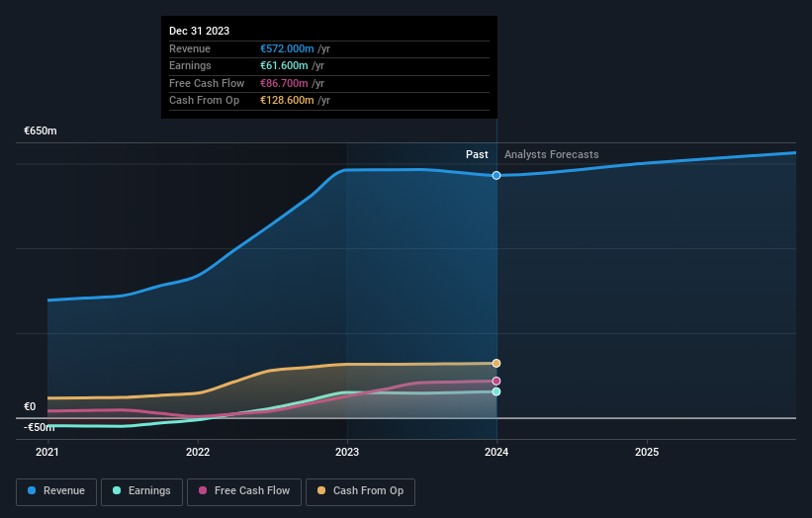The height and width of the screenshot is (518, 812).
Task: Click the €61.600m earnings value
Action: 284,65
